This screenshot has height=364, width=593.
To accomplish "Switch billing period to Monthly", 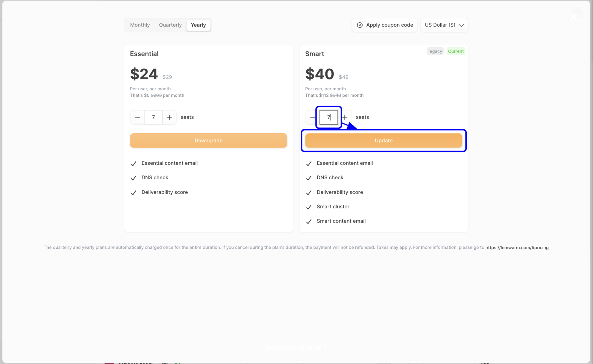I will pos(140,25).
